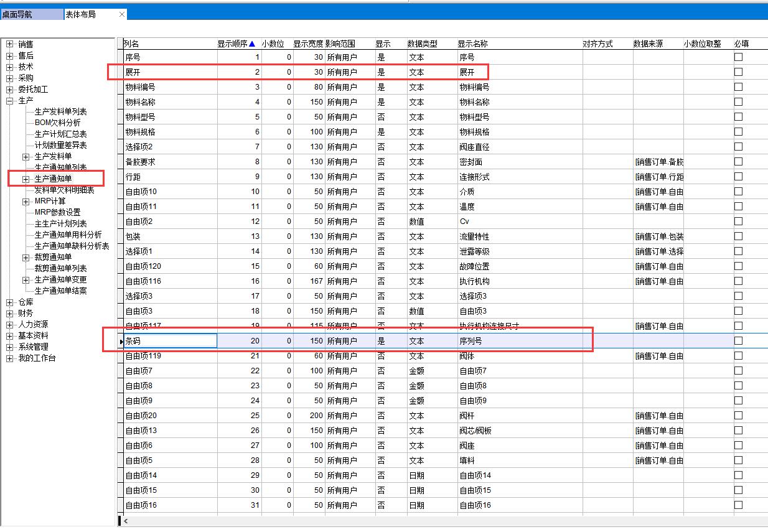Click the 条码 column name cell
This screenshot has width=768, height=532.
pyautogui.click(x=170, y=340)
